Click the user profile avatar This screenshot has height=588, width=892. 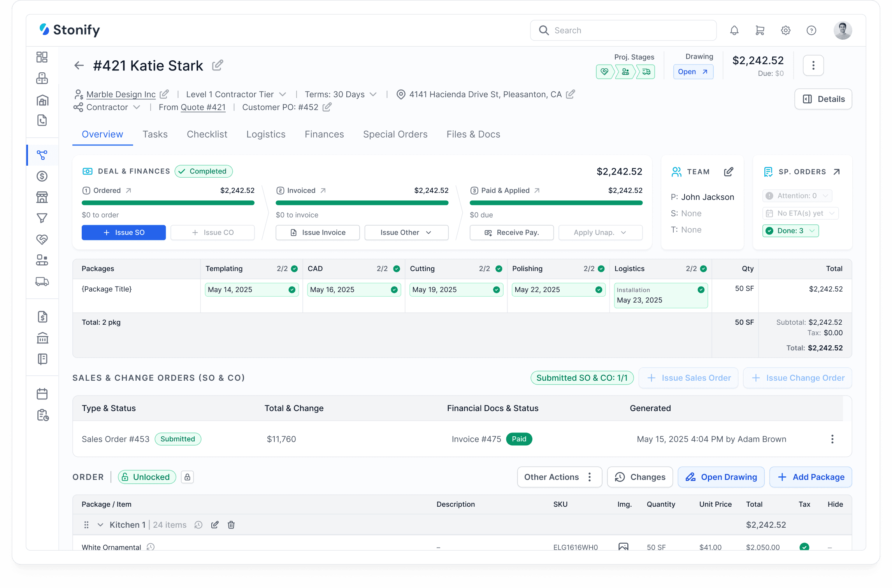coord(843,30)
